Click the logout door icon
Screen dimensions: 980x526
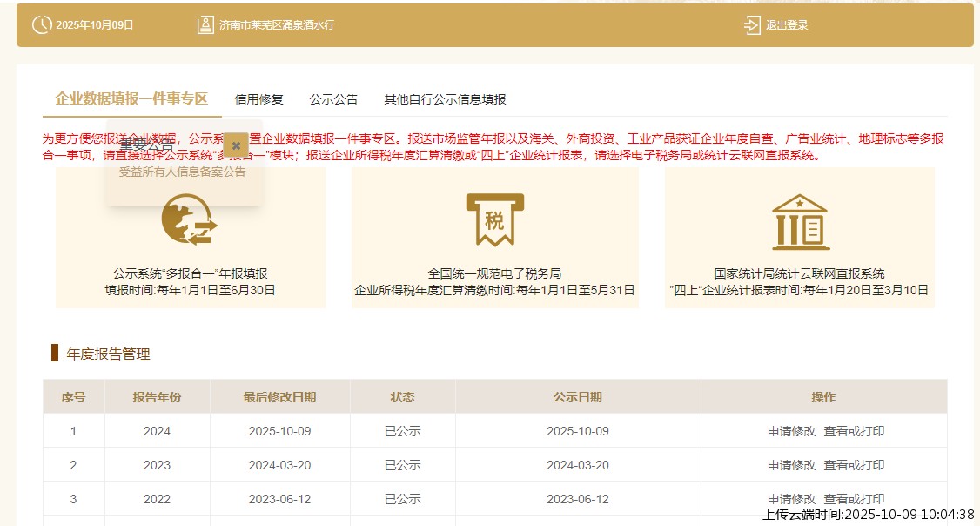tap(752, 25)
